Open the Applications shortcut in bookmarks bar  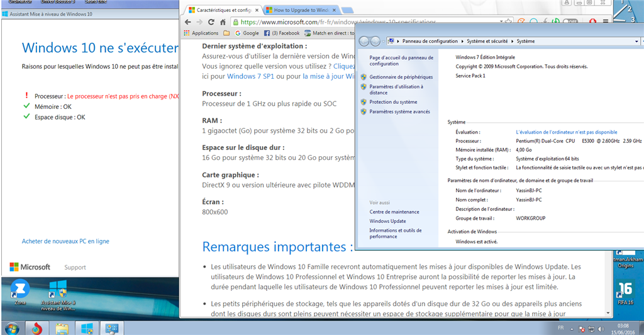pyautogui.click(x=201, y=33)
